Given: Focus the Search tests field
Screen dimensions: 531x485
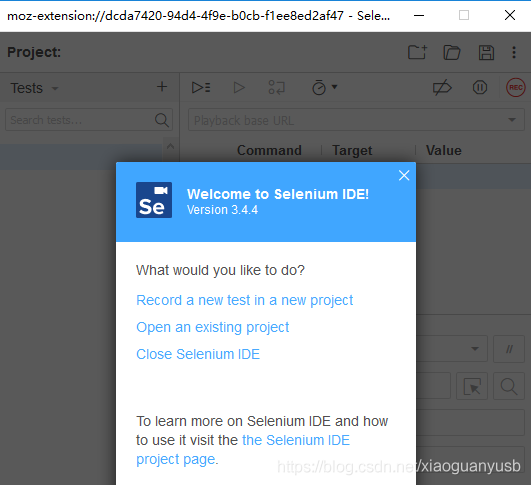Looking at the screenshot, I should coord(89,120).
